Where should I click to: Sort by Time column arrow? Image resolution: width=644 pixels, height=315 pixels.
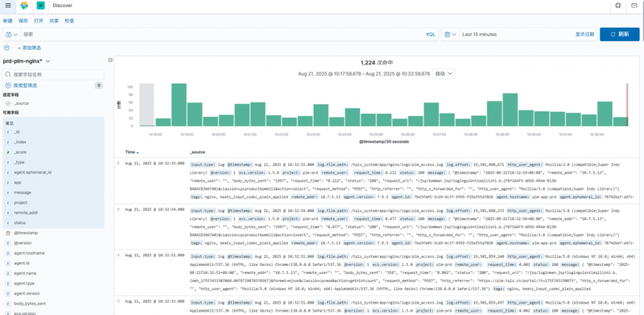[x=138, y=152]
